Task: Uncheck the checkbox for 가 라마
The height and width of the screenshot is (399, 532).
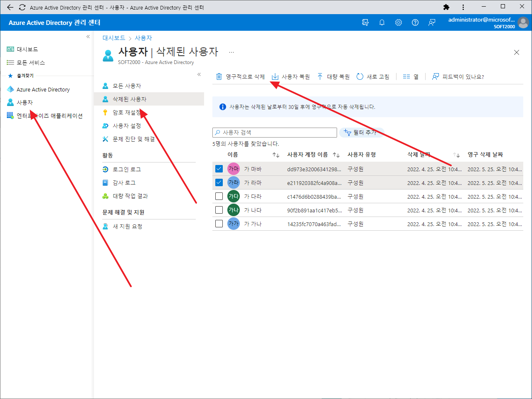Action: click(x=219, y=182)
